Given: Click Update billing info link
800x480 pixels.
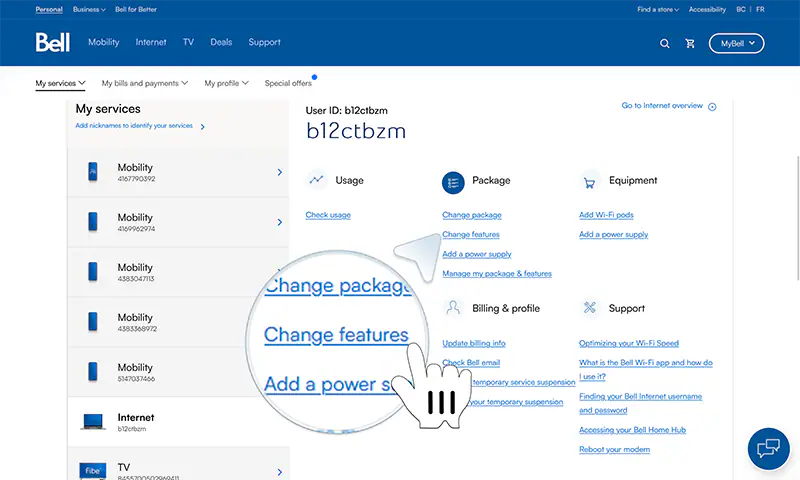Looking at the screenshot, I should [x=474, y=343].
